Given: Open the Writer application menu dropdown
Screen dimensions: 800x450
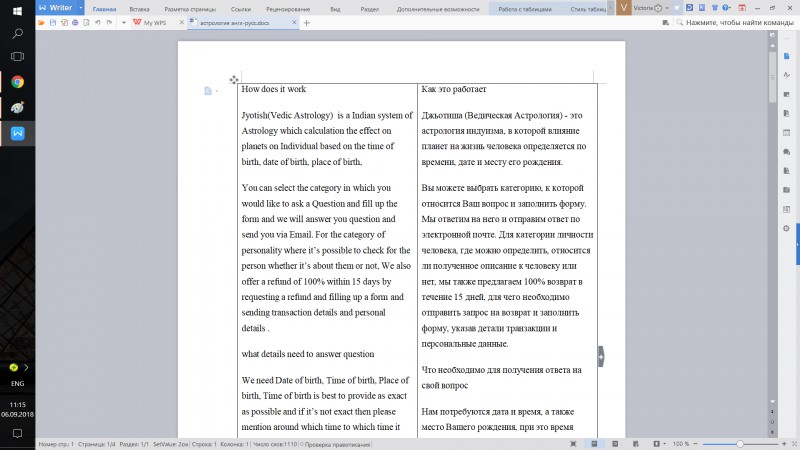Looking at the screenshot, I should click(x=81, y=8).
